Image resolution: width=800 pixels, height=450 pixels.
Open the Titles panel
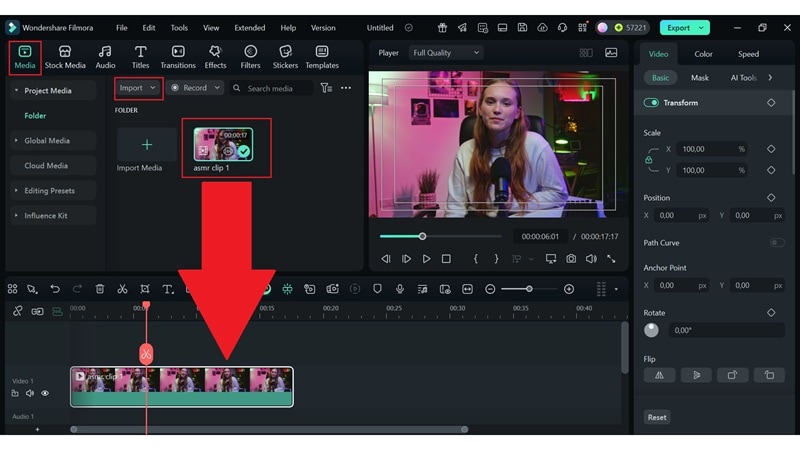[140, 57]
